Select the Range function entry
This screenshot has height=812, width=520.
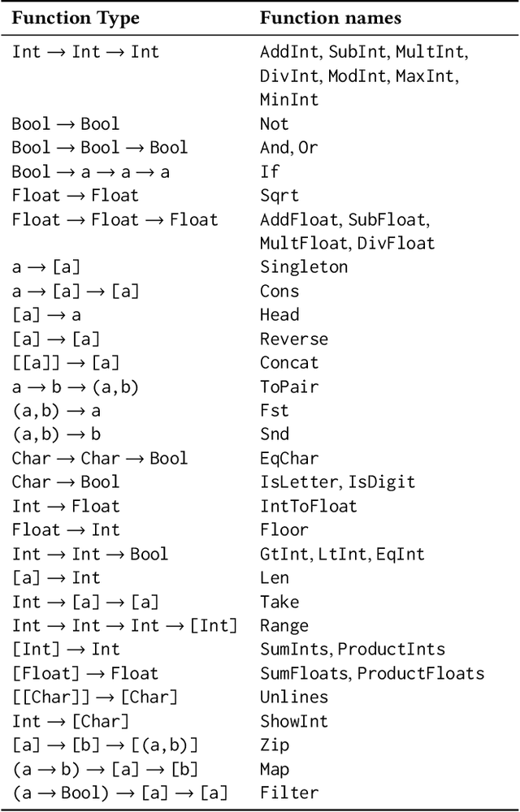coord(284,625)
